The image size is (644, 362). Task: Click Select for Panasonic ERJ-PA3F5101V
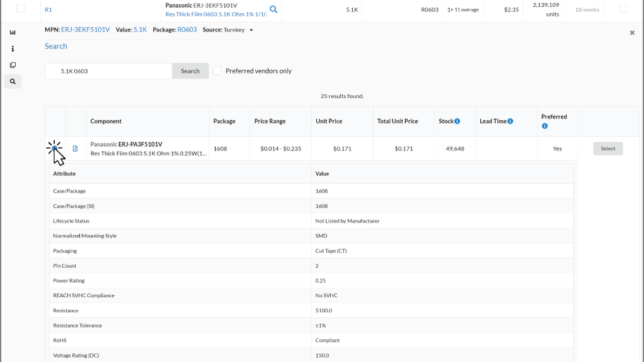[x=607, y=149]
